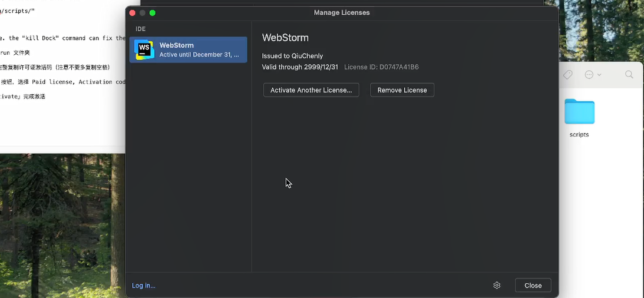Click the "kill Dock" line in the text document
The image size is (644, 298).
click(63, 38)
